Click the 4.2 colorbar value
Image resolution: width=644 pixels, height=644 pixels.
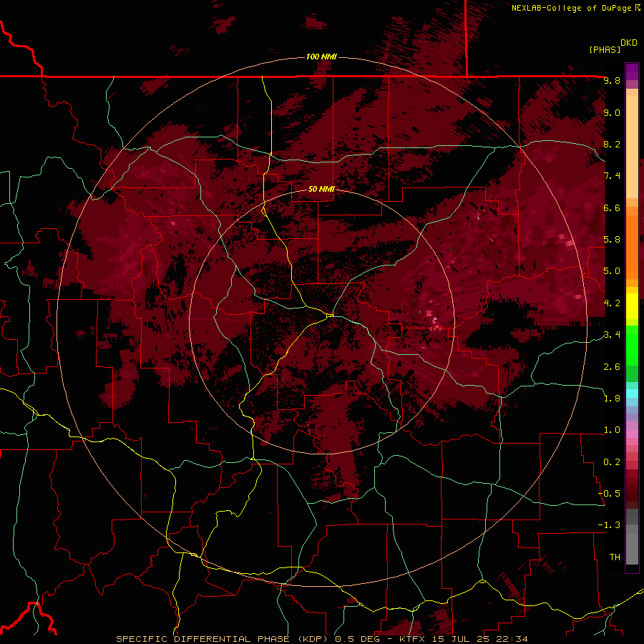(612, 303)
